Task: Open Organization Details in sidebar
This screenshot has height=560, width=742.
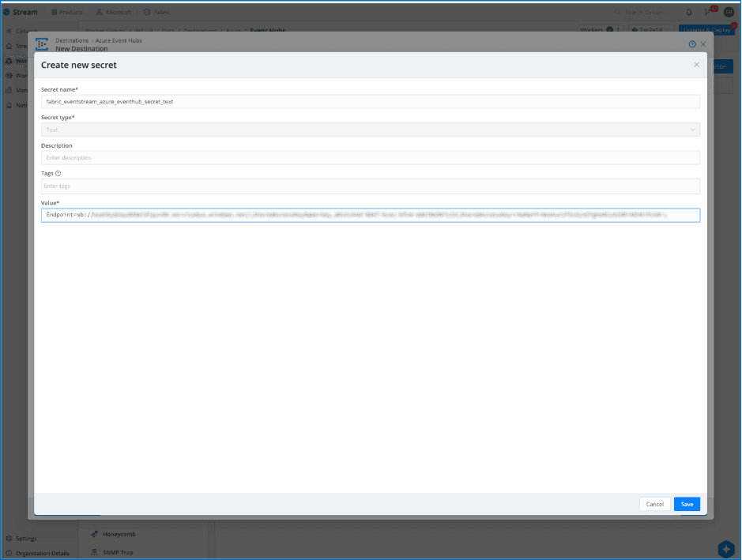Action: tap(42, 553)
